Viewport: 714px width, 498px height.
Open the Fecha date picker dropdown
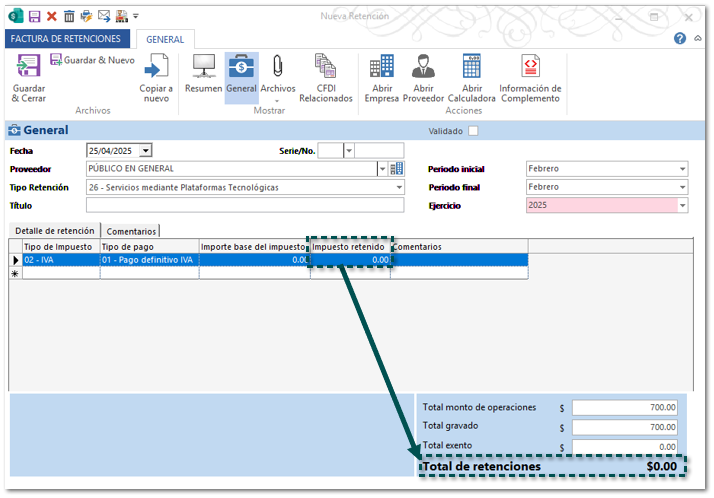click(x=145, y=150)
